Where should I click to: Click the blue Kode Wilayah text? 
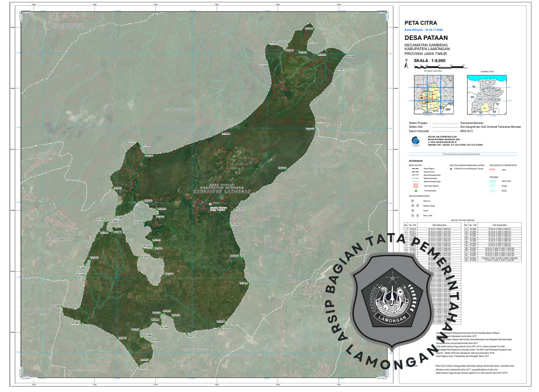(426, 31)
